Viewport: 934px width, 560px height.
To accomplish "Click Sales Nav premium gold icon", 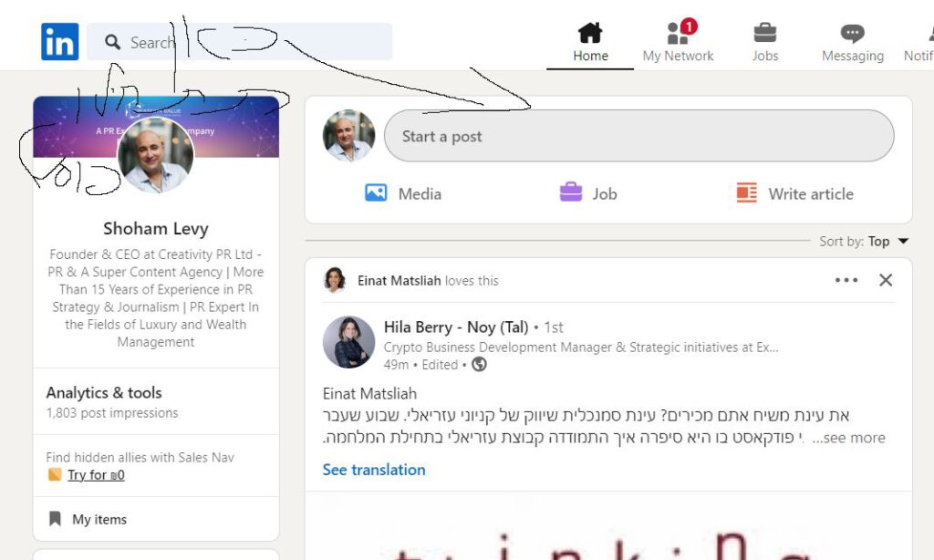I will (x=55, y=474).
